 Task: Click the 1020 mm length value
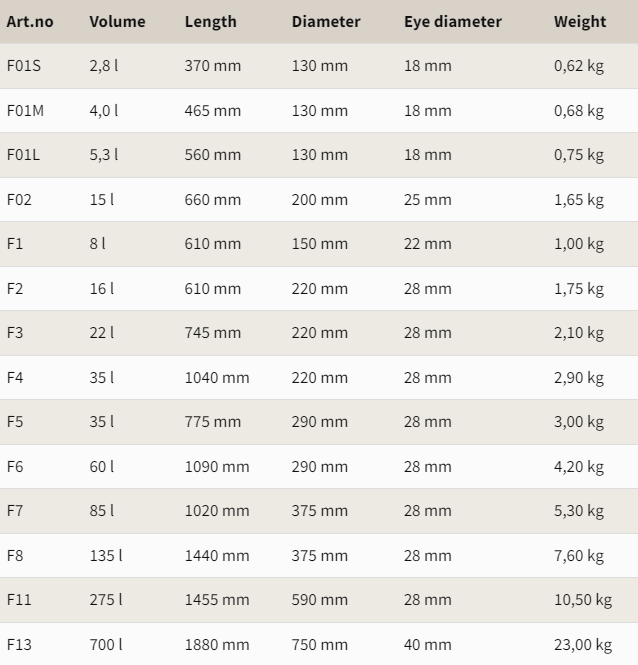[217, 511]
